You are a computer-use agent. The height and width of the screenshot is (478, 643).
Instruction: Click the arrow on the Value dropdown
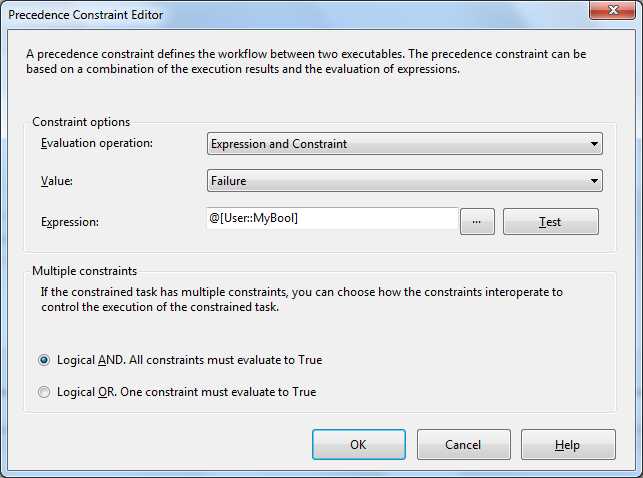pos(594,181)
